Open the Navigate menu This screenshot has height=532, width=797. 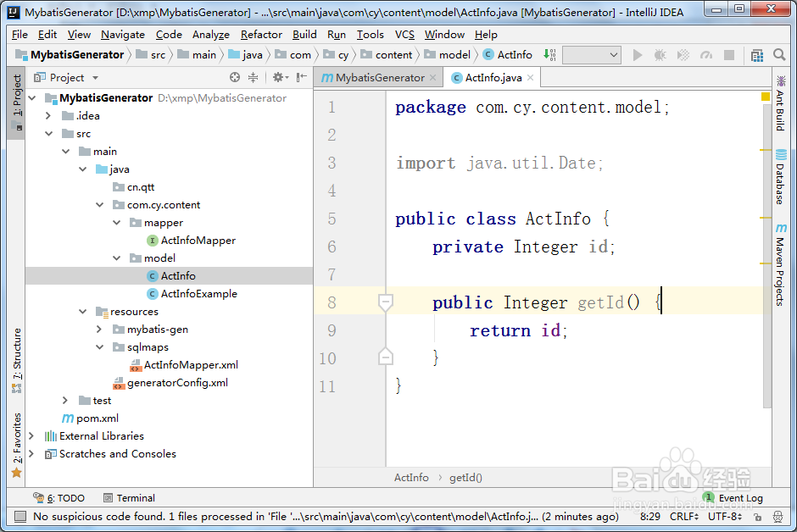pos(123,35)
